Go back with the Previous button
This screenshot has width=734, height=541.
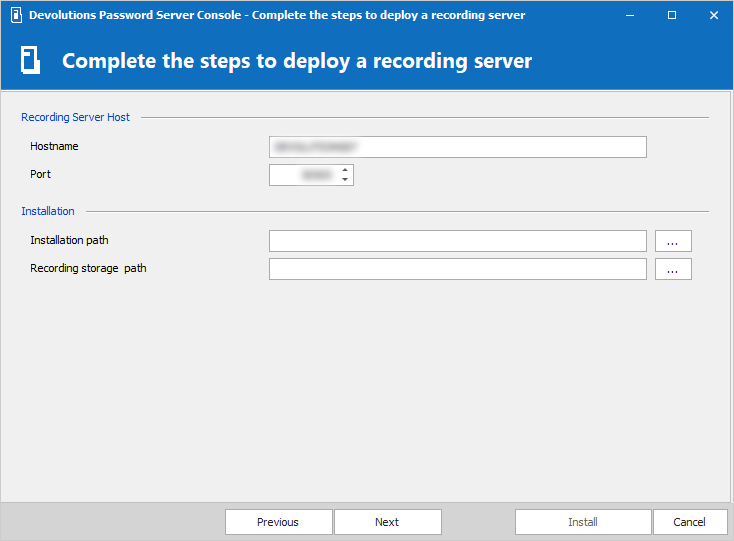[x=278, y=522]
